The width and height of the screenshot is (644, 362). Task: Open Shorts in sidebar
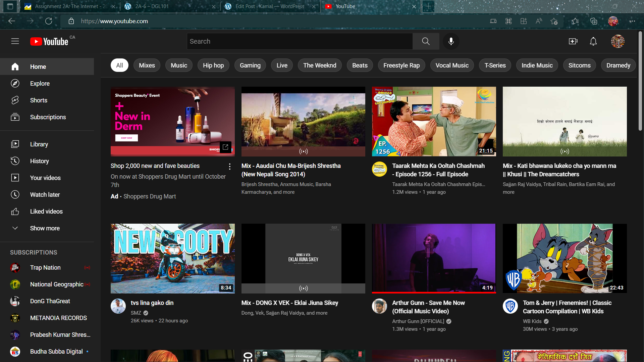47,100
